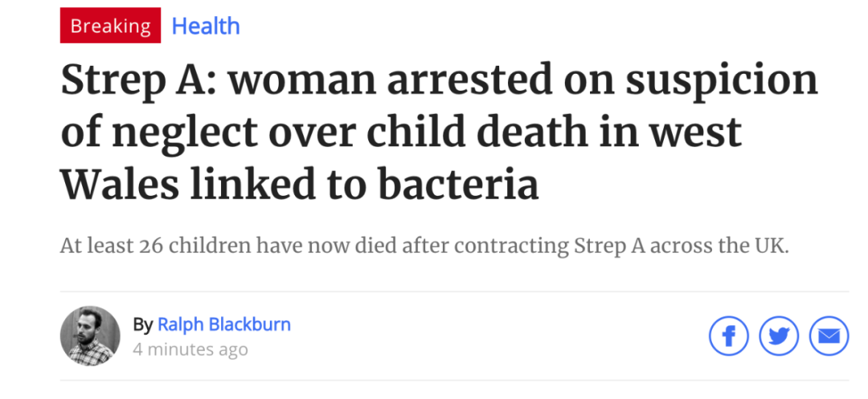This screenshot has width=868, height=399.
Task: Share the article on Twitter
Action: pos(778,336)
